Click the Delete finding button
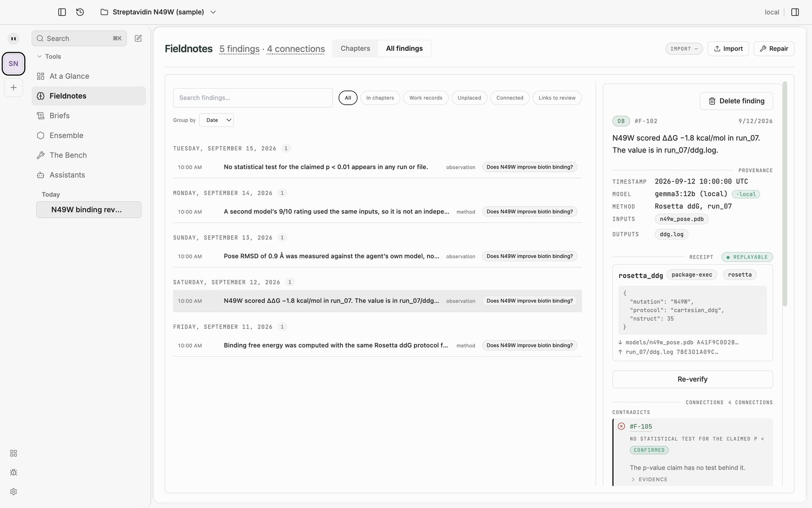The image size is (812, 508). tap(736, 101)
